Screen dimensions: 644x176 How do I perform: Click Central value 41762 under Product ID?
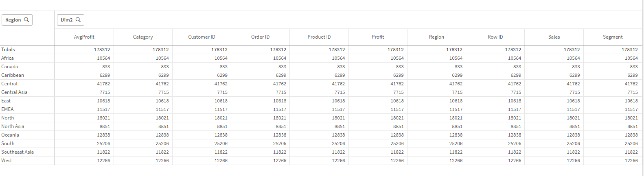coord(338,84)
